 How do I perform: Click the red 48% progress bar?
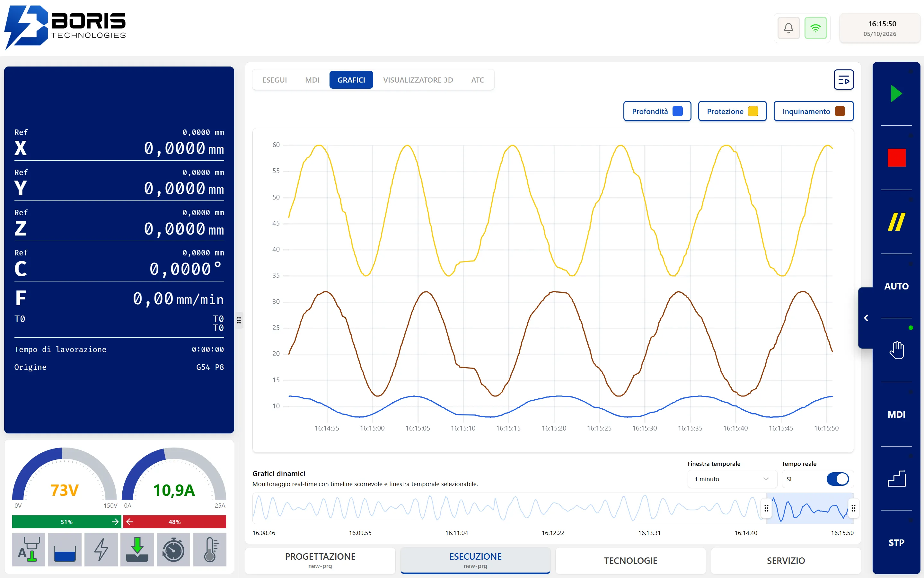coord(175,522)
